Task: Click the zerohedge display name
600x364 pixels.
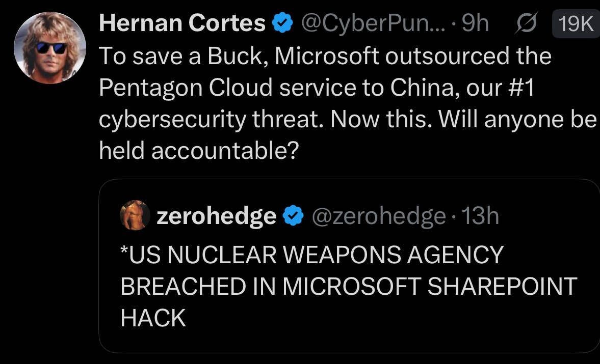Action: (217, 216)
